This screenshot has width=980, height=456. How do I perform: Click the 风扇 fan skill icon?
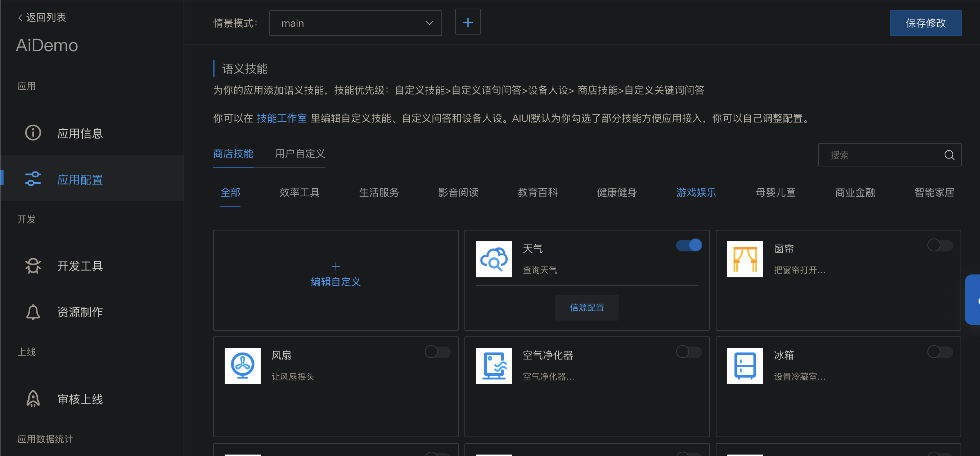pyautogui.click(x=242, y=366)
